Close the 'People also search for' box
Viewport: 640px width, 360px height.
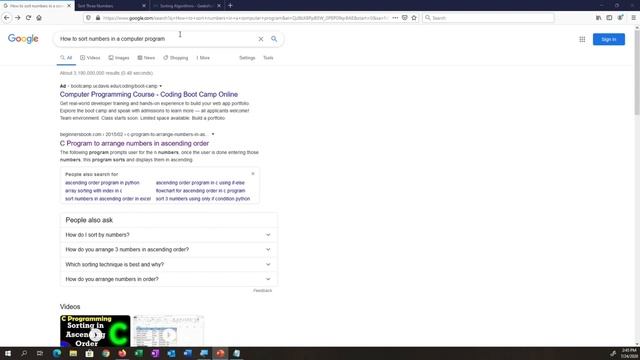tap(253, 174)
